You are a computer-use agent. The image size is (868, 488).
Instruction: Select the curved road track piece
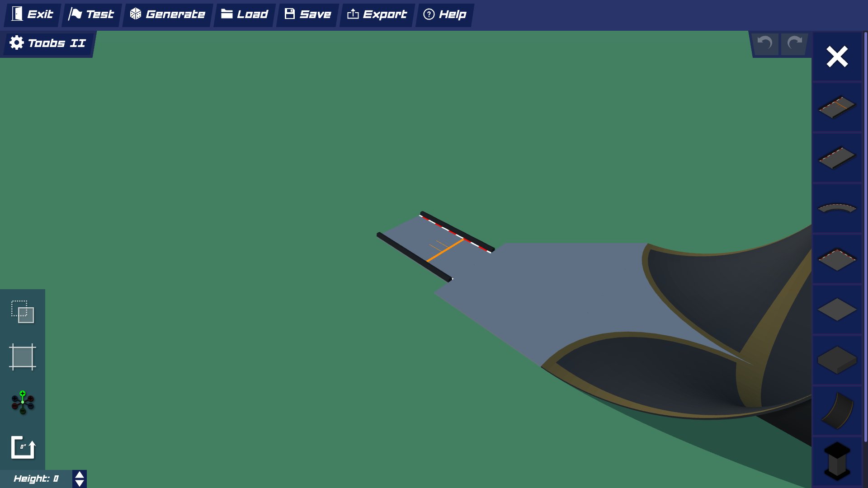[x=837, y=208]
